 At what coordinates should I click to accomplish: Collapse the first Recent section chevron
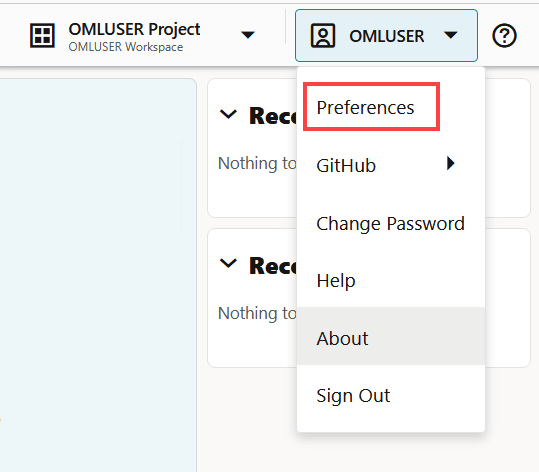pos(228,114)
